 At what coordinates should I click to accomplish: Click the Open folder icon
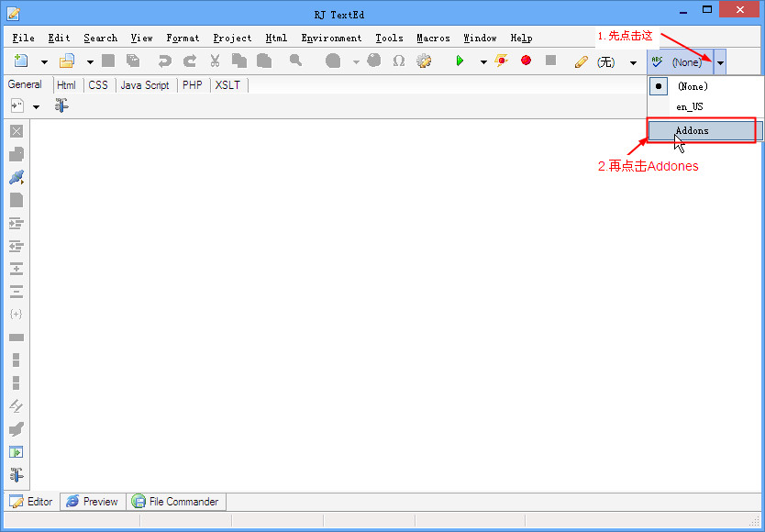point(67,61)
